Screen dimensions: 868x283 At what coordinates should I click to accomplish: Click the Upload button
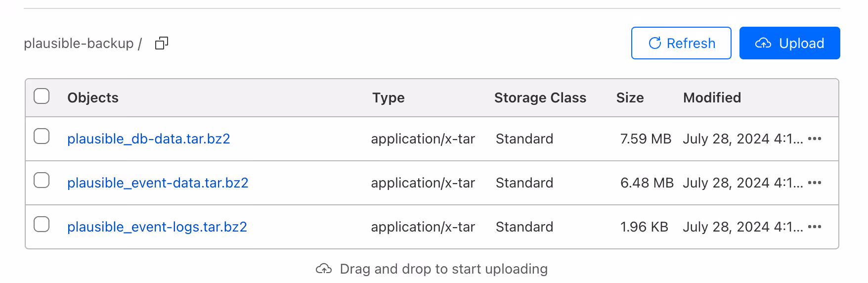789,43
